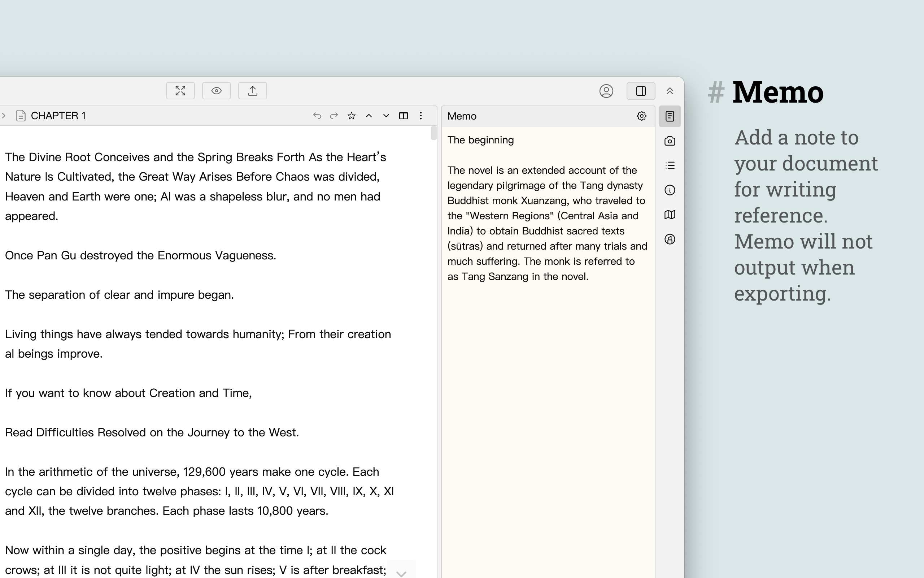Toggle split editor view
924x578 pixels.
pyautogui.click(x=403, y=116)
